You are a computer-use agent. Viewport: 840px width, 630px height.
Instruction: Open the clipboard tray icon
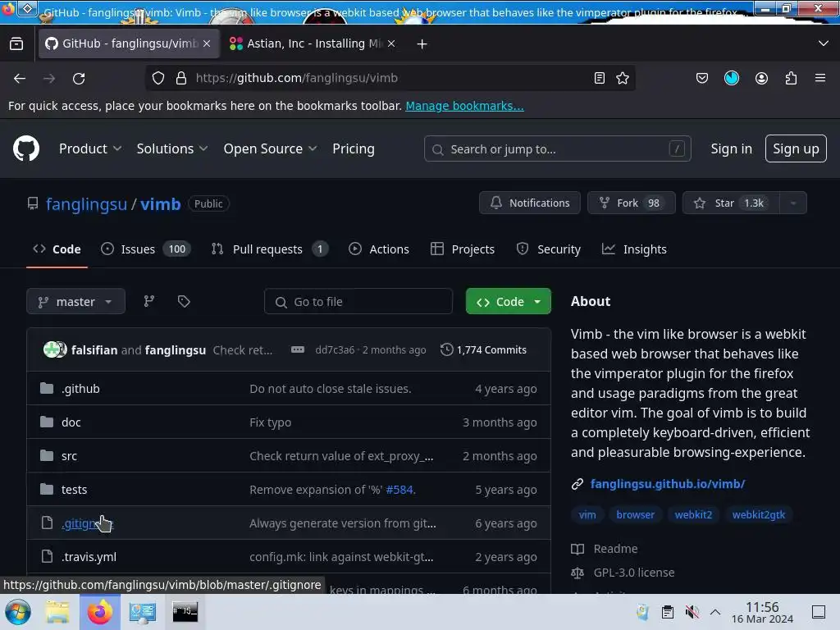(668, 612)
